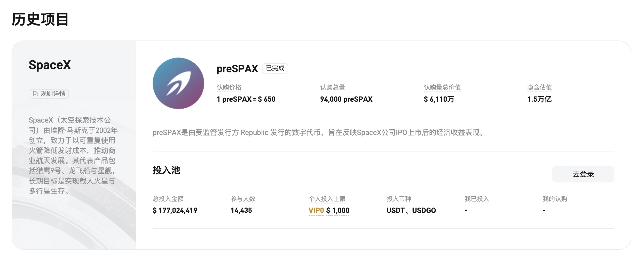Click the 已完成 status badge
The height and width of the screenshot is (257, 644).
pyautogui.click(x=274, y=69)
